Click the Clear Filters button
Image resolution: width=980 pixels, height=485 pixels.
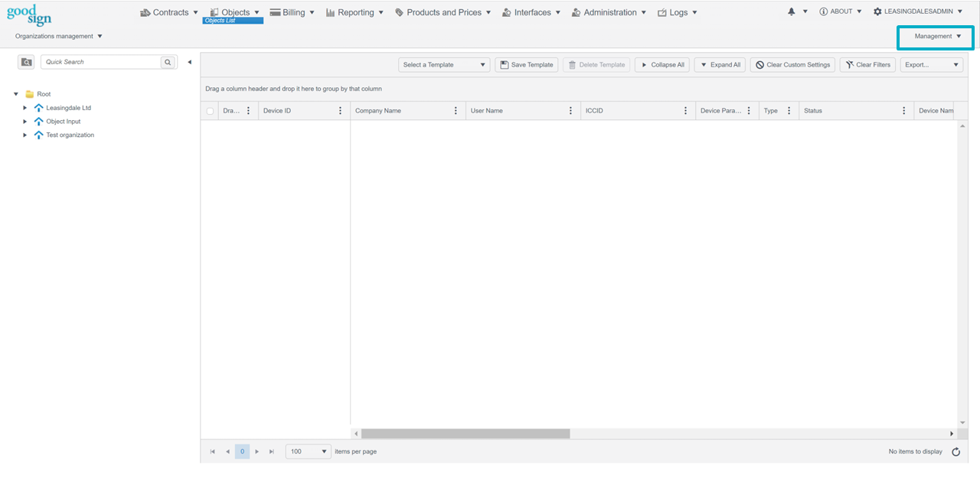tap(867, 65)
